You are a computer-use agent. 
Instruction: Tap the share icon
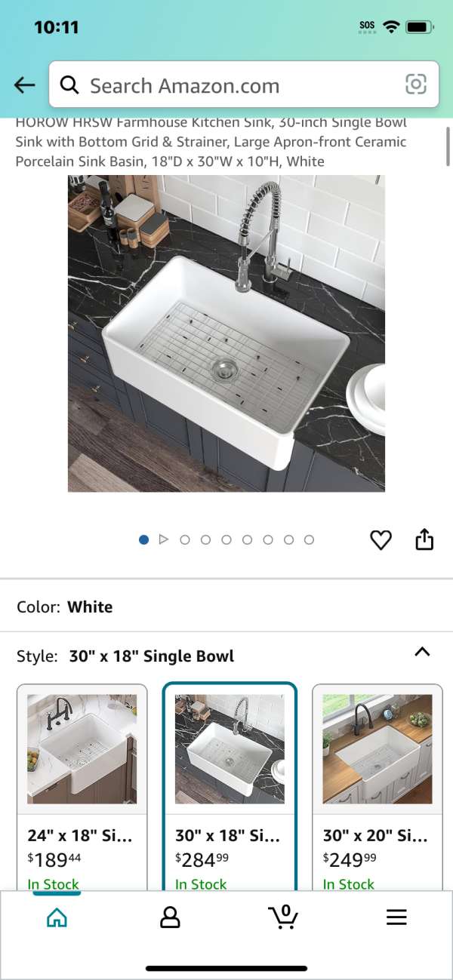425,539
